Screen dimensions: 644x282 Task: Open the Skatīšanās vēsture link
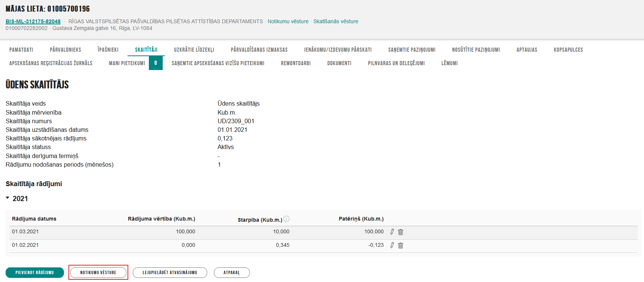click(336, 21)
